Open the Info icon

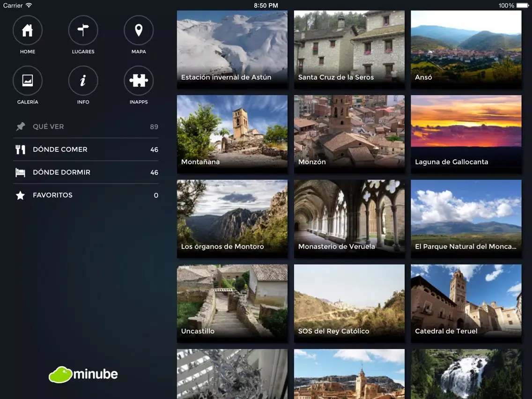pos(83,81)
